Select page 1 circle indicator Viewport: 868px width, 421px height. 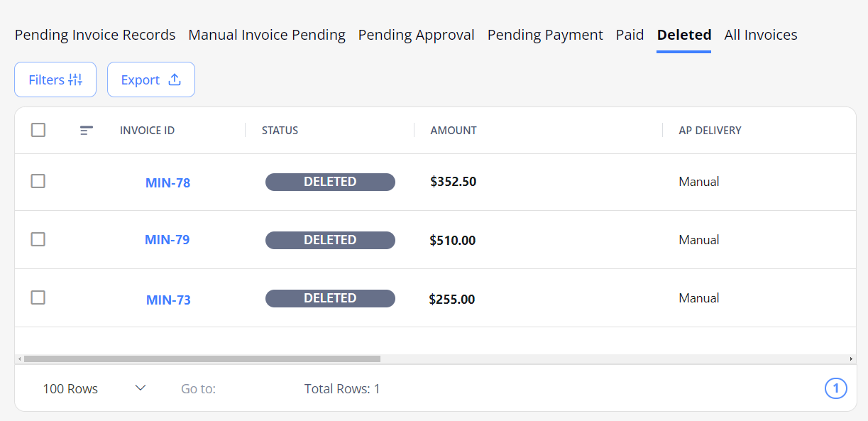(x=836, y=388)
